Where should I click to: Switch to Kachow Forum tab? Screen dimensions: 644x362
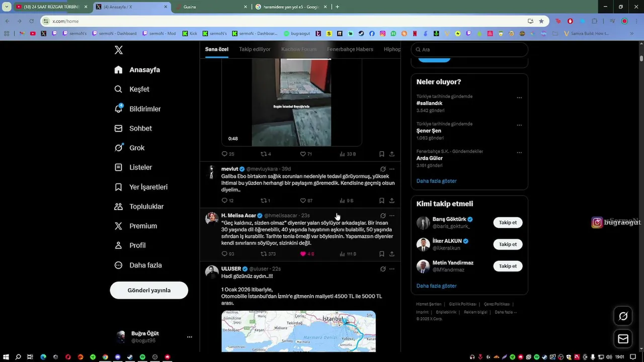point(299,49)
